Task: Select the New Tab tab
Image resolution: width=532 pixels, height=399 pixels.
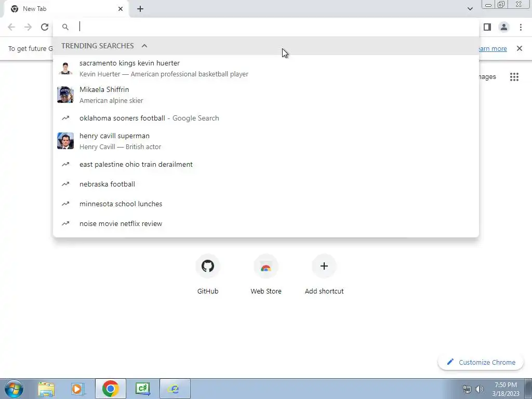Action: 66,9
